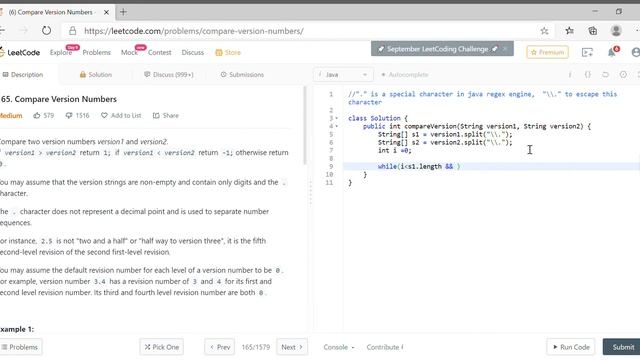The height and width of the screenshot is (360, 640).
Task: Open the Explore menu
Action: (61, 52)
